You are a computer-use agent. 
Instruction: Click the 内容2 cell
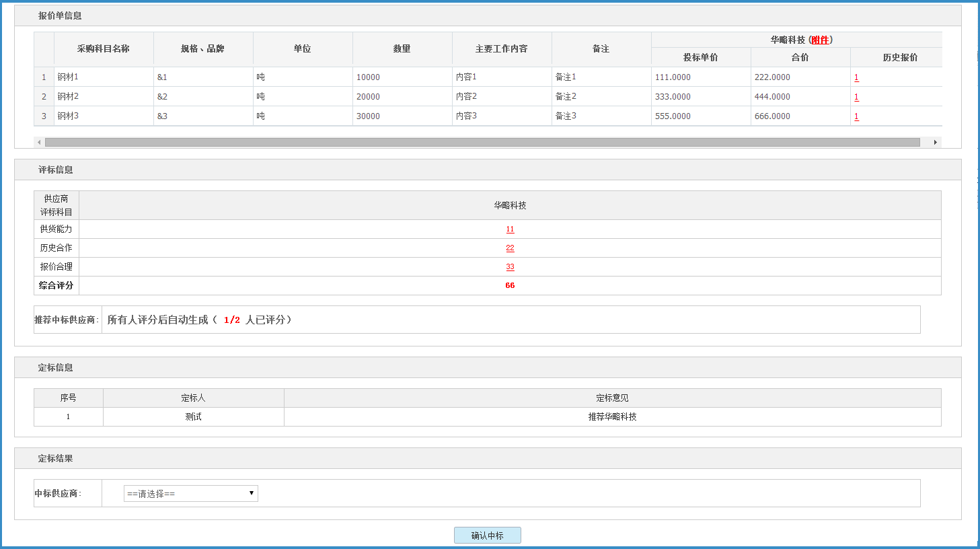point(502,96)
